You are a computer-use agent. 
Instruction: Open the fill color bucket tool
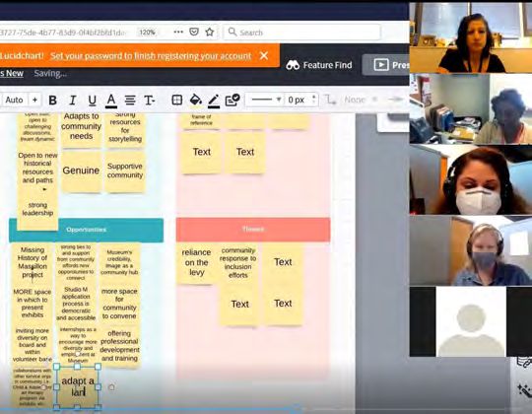196,100
